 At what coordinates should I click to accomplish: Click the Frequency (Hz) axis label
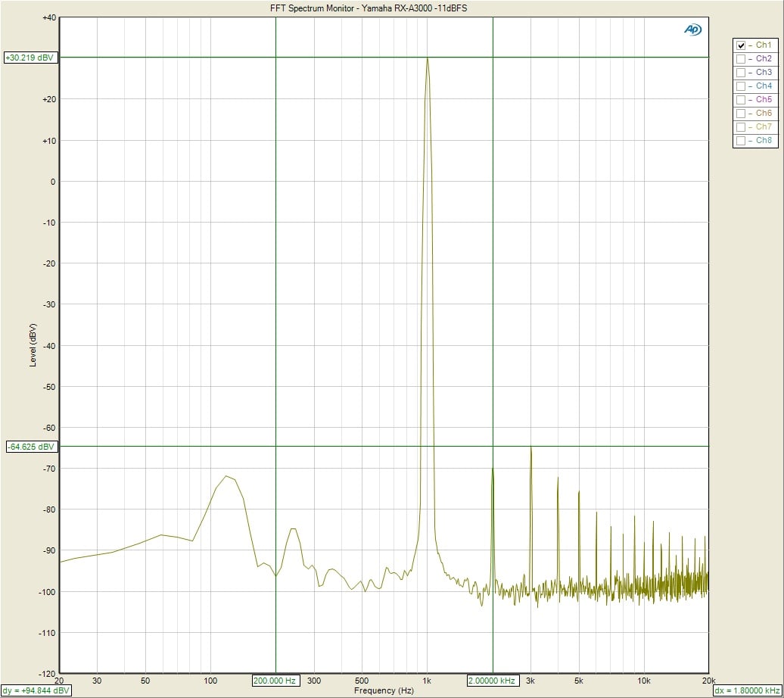click(x=384, y=690)
